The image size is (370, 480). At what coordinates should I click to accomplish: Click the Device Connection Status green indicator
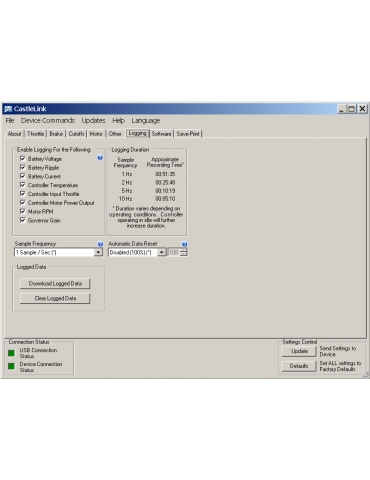pyautogui.click(x=11, y=366)
